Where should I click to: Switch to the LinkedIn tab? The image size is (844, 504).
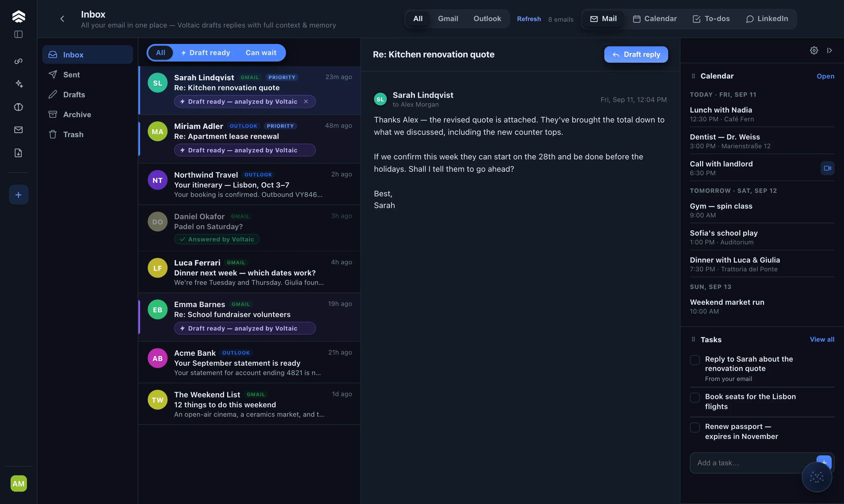coord(767,19)
